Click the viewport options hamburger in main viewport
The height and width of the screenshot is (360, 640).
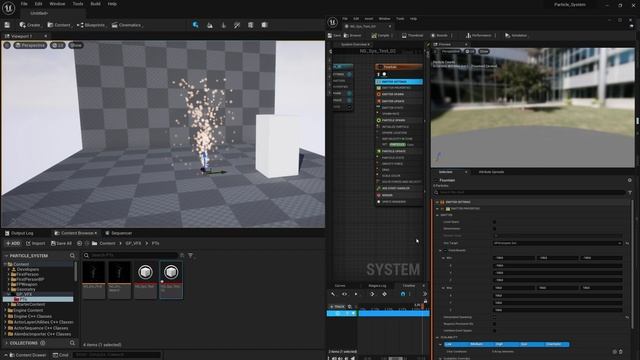(x=7, y=45)
